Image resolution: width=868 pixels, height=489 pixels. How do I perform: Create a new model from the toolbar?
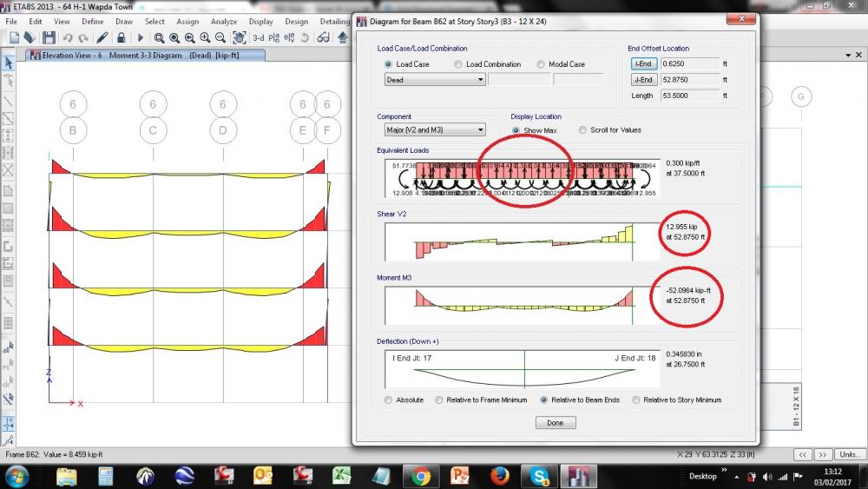click(15, 37)
